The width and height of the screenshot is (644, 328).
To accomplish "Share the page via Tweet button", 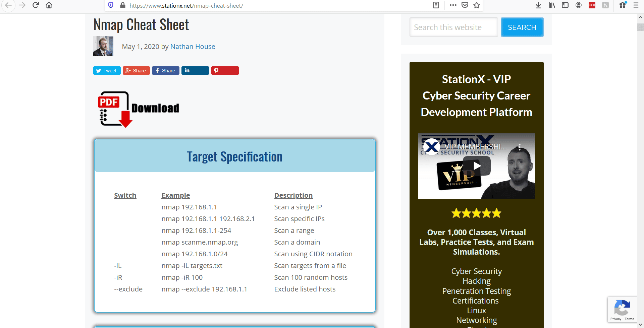I will point(107,71).
